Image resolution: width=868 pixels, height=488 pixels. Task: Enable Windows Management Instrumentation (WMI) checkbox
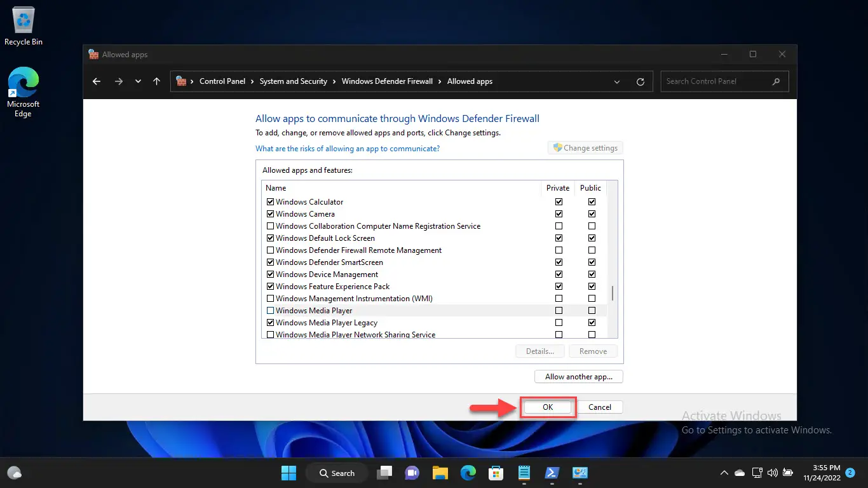pos(270,299)
